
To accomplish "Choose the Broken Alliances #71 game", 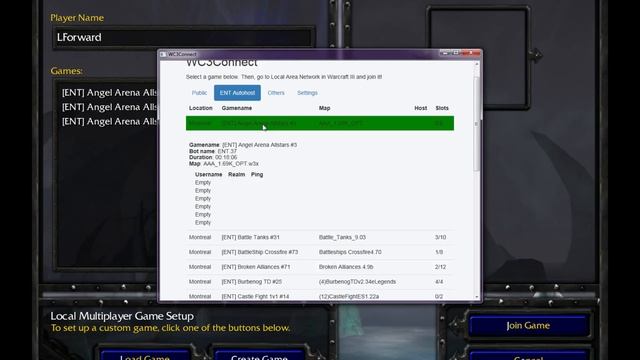I will [x=320, y=267].
